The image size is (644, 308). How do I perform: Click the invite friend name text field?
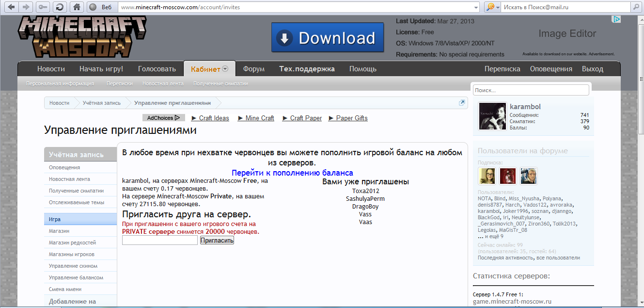pos(159,241)
